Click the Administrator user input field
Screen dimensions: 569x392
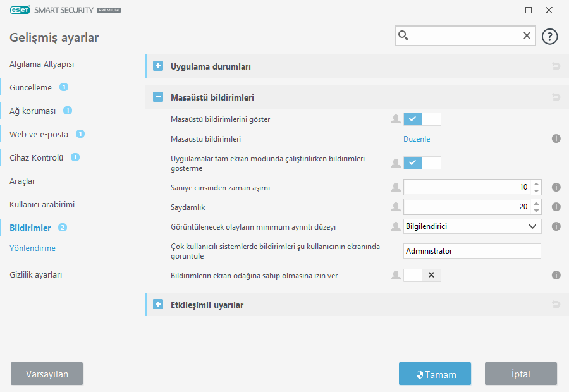pyautogui.click(x=472, y=251)
